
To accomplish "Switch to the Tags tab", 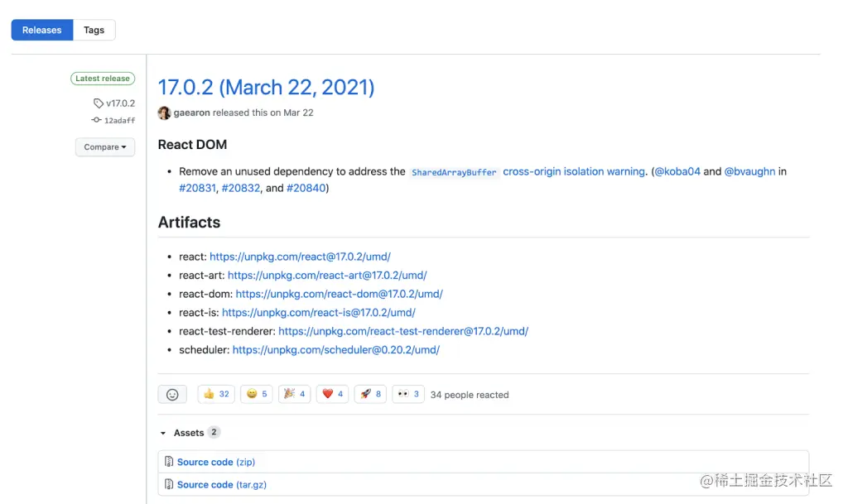I will 94,29.
